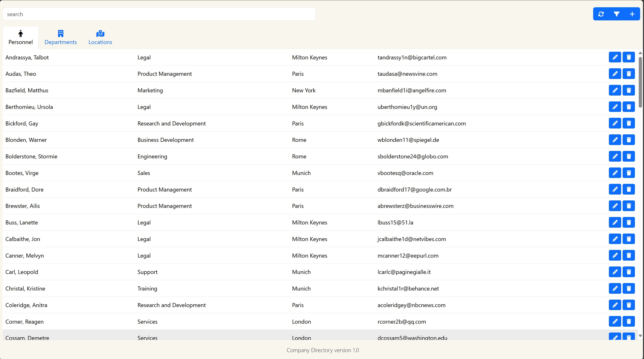Trash the Brewster, Ailis row
The height and width of the screenshot is (359, 644).
tap(628, 206)
